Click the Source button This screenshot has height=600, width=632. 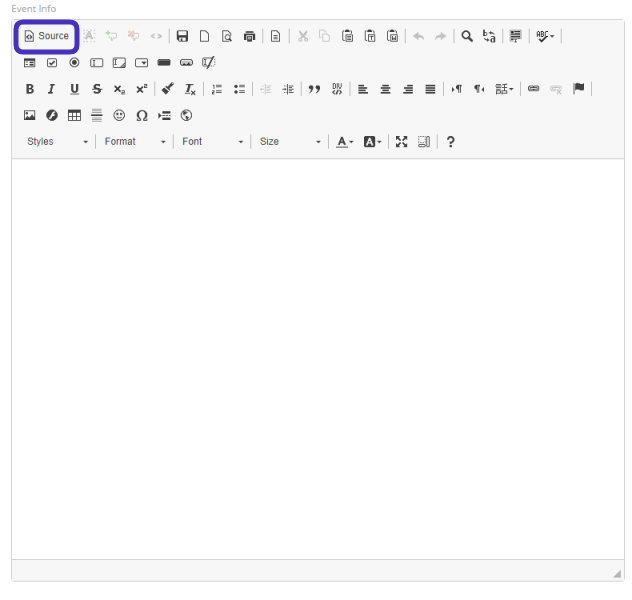coord(46,36)
